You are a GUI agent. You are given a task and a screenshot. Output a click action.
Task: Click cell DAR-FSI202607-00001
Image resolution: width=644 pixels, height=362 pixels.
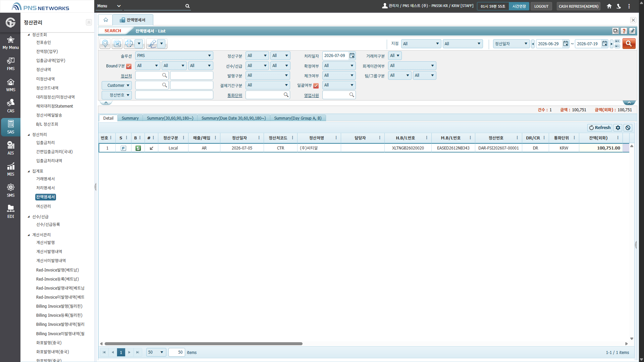point(498,148)
